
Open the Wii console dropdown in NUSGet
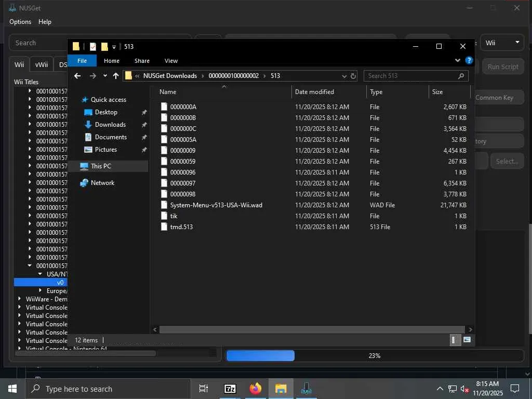pos(502,43)
